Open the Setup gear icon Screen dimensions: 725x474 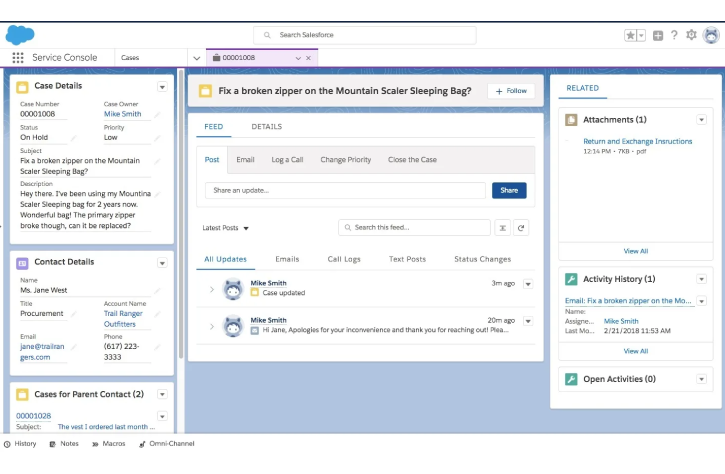click(691, 35)
